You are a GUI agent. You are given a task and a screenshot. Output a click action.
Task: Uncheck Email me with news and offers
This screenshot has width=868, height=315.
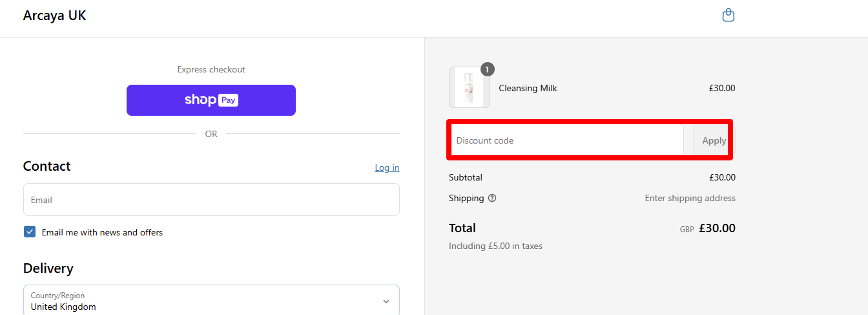click(30, 232)
